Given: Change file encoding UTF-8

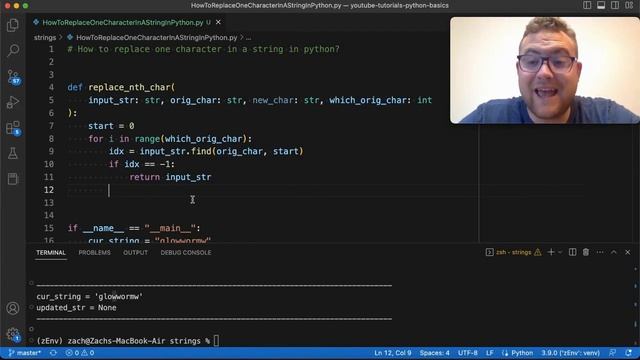Looking at the screenshot, I should pos(468,353).
